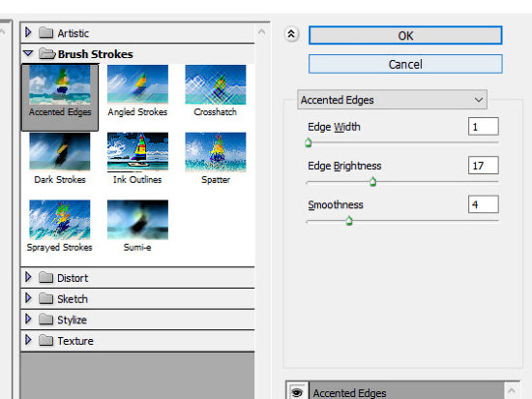532x399 pixels.
Task: Click the Brush Strokes category label
Action: (96, 54)
